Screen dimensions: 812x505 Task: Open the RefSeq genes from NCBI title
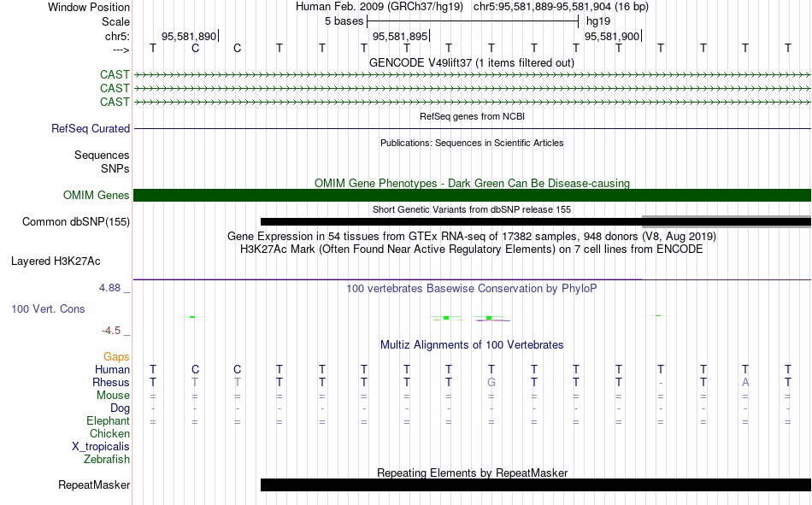point(472,116)
